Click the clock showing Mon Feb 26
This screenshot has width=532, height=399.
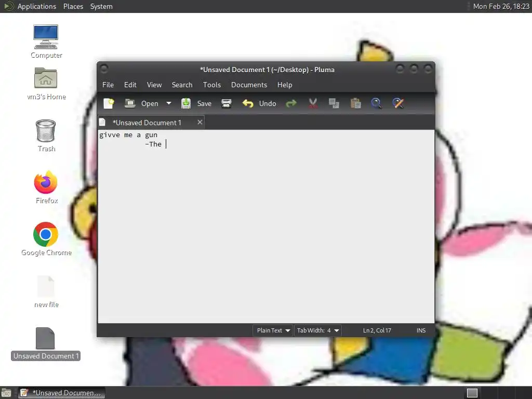coord(501,6)
